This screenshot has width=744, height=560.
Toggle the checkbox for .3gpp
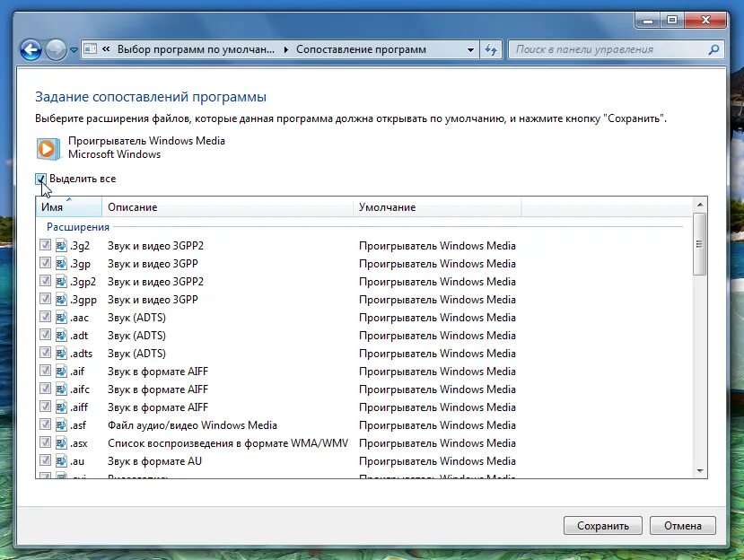[45, 299]
